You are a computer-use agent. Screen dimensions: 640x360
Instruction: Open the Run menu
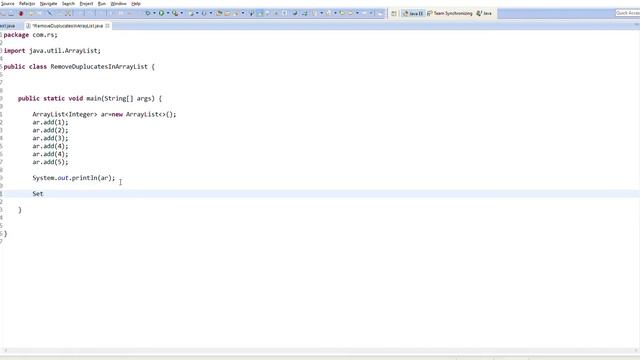102,4
